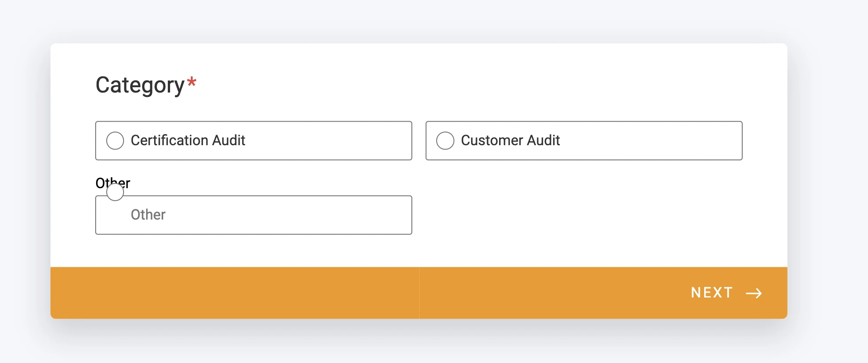The height and width of the screenshot is (363, 868).
Task: Click the NEXT label text in the footer
Action: 712,293
